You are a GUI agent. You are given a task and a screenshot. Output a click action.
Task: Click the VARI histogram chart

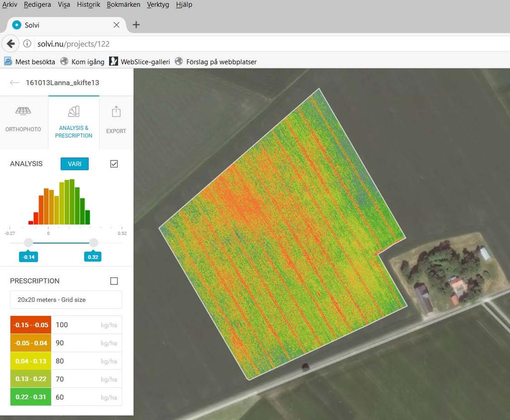coord(59,202)
